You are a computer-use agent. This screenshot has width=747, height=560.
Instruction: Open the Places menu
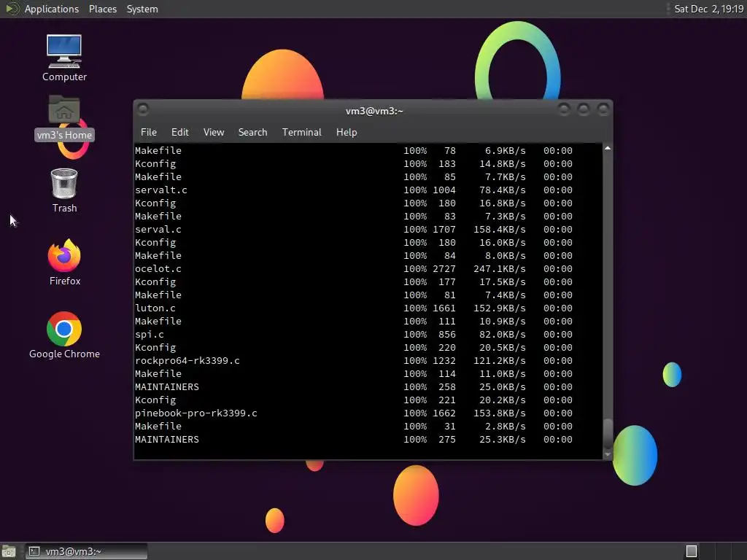(102, 9)
